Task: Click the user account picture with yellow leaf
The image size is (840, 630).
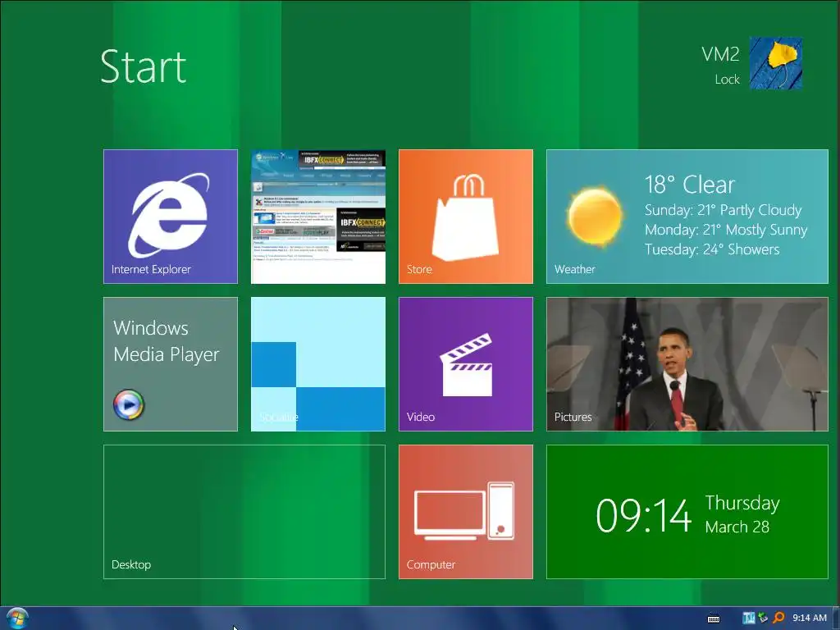Action: click(x=776, y=62)
